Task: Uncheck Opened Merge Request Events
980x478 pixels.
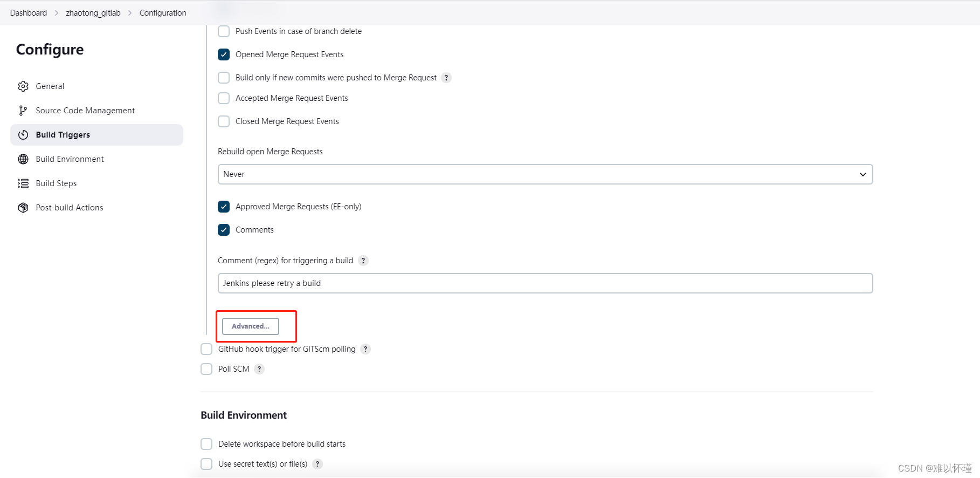Action: 224,54
